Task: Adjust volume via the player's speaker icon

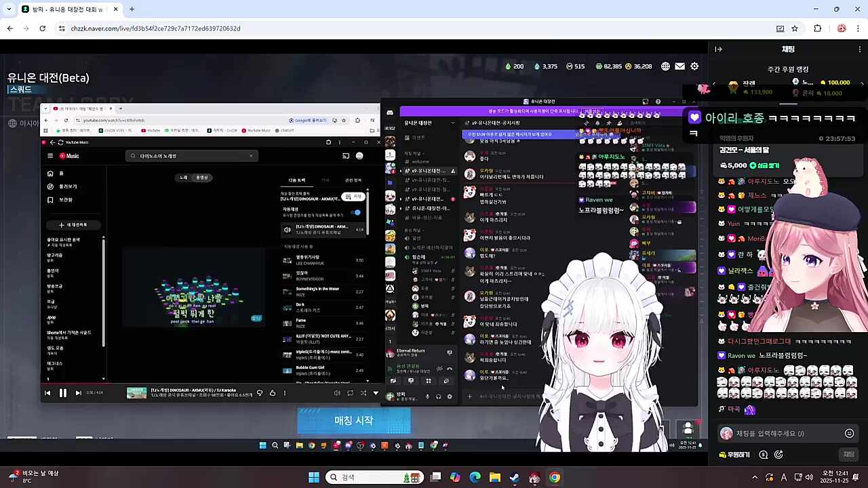Action: (x=337, y=393)
